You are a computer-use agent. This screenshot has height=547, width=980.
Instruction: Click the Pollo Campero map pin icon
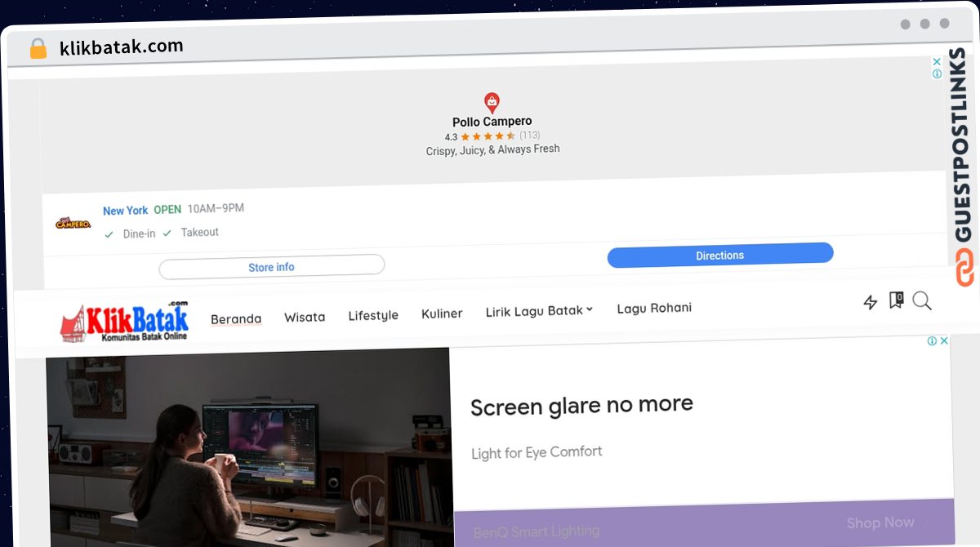[x=492, y=103]
